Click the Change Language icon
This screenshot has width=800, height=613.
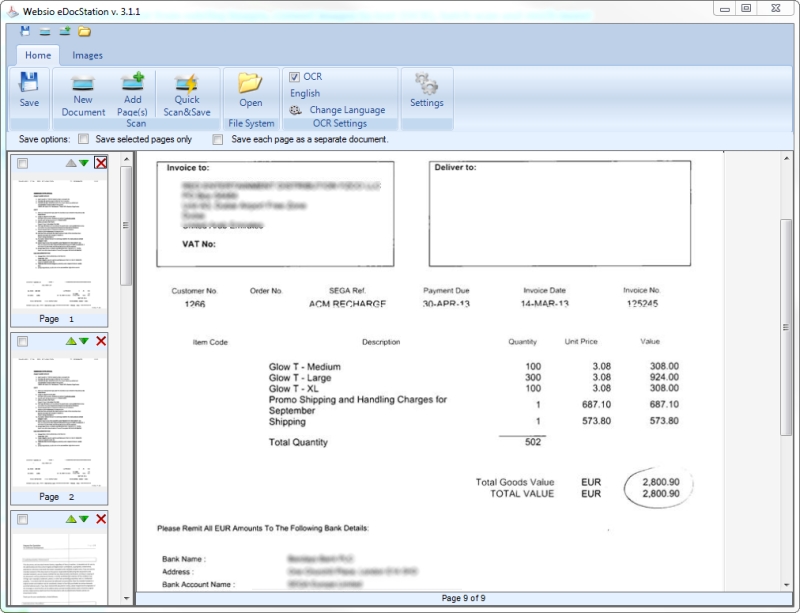pos(295,110)
